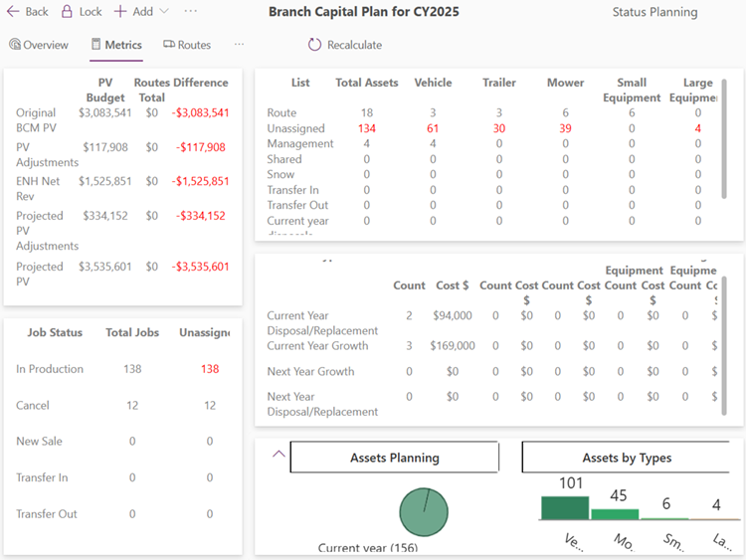This screenshot has width=746, height=560.
Task: Click the Current year (156) pie legend
Action: point(368,548)
